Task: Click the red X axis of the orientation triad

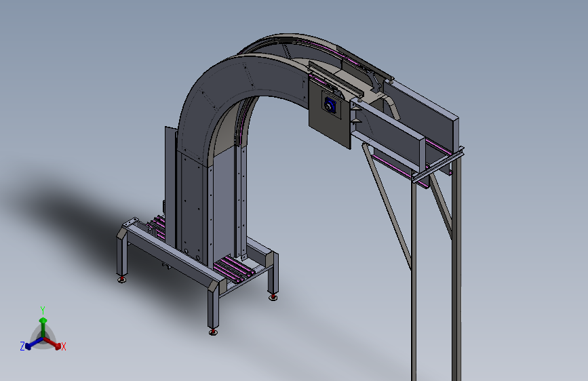Action: pos(52,343)
